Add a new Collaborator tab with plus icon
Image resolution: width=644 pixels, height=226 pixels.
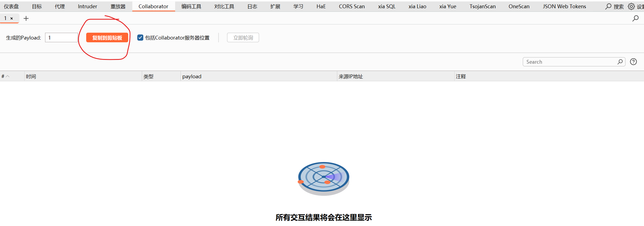[x=26, y=18]
